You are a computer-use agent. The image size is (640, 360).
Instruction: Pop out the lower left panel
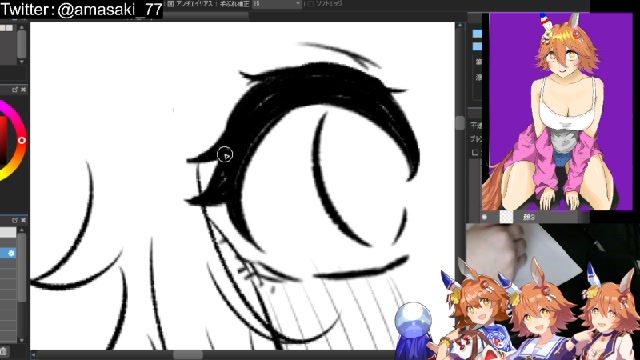point(15,220)
